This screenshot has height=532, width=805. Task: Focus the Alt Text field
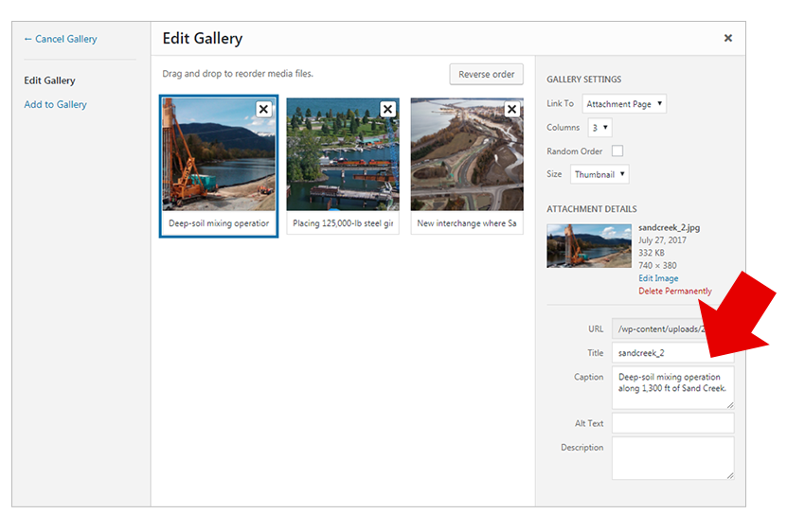click(x=672, y=423)
